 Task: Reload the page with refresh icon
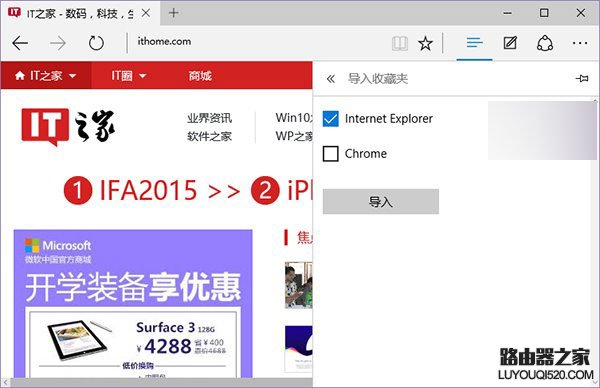(x=96, y=43)
